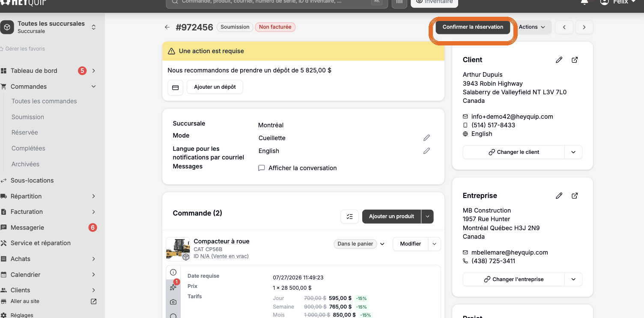644x318 pixels.
Task: Click Confirmer la réservation button
Action: (x=473, y=27)
